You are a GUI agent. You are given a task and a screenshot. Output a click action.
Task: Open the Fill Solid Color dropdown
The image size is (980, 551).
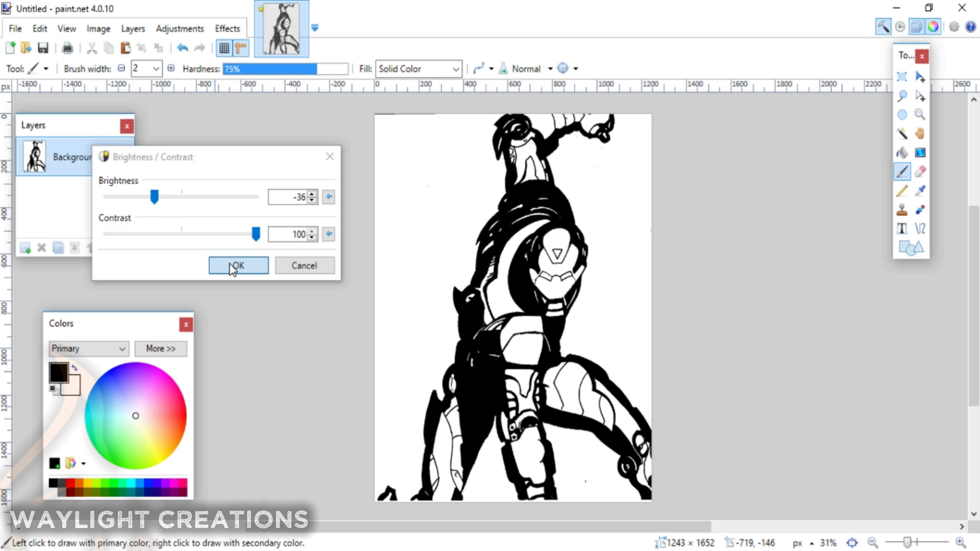click(x=419, y=68)
